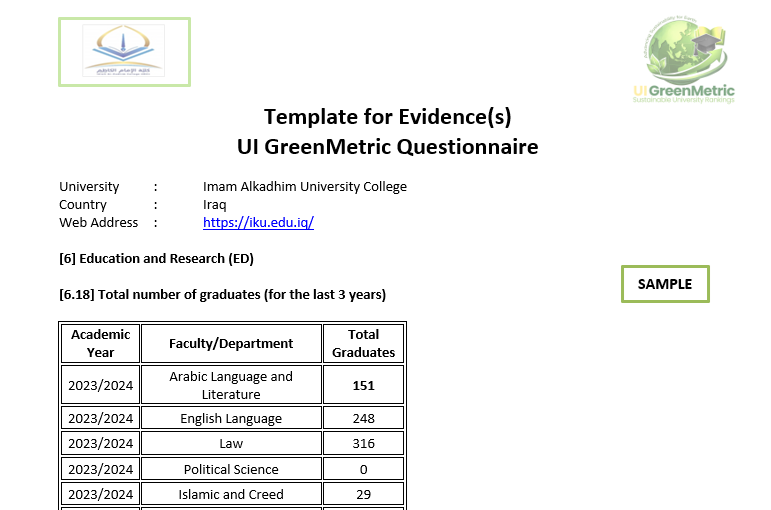Open the iku.edu.iq web address link
The width and height of the screenshot is (771, 510).
point(258,223)
